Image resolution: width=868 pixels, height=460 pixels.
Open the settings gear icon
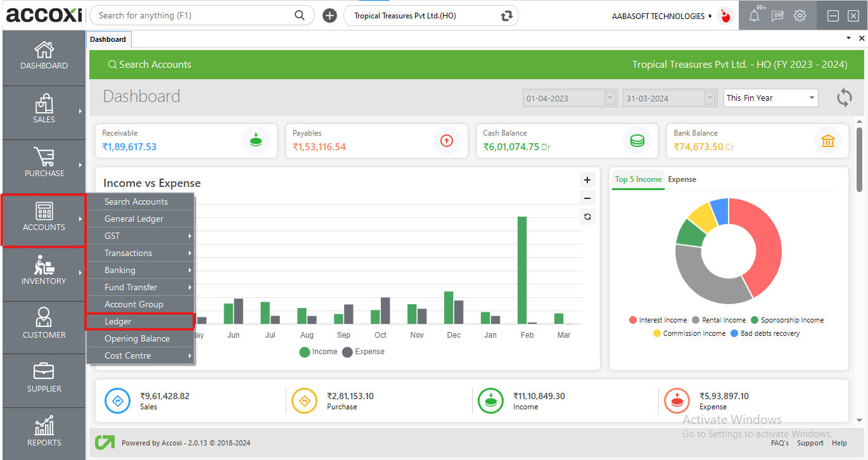pyautogui.click(x=800, y=16)
